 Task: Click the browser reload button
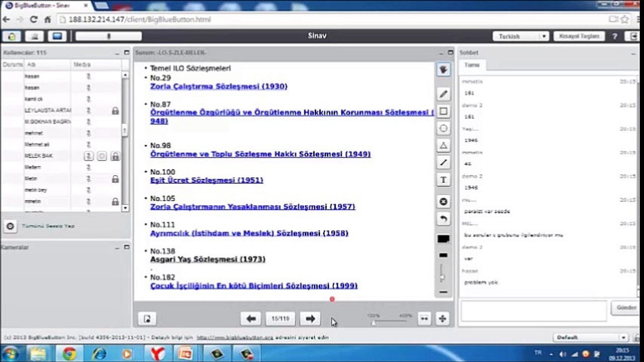34,20
